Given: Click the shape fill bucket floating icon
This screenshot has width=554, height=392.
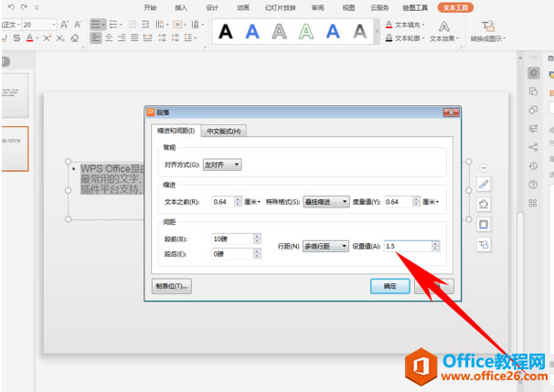Looking at the screenshot, I should pos(484,204).
